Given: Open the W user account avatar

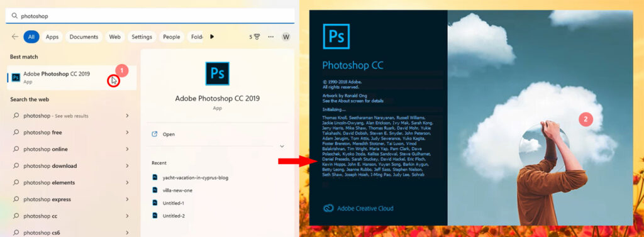Looking at the screenshot, I should [286, 36].
